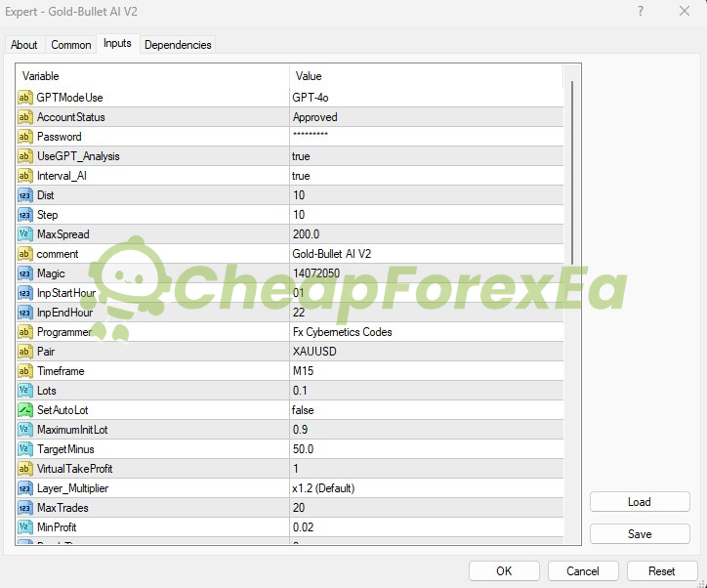Edit the TargetMinus 50.0 value
Image resolution: width=707 pixels, height=588 pixels.
[427, 449]
